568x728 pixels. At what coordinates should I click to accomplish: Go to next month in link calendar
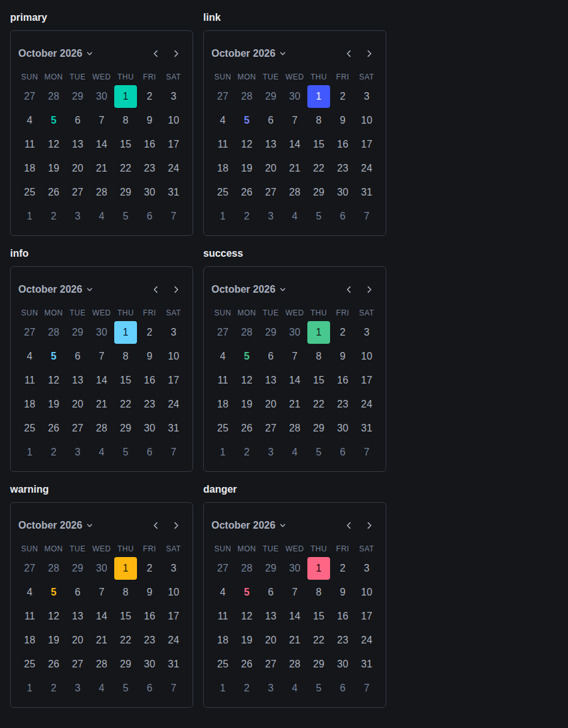pyautogui.click(x=369, y=54)
